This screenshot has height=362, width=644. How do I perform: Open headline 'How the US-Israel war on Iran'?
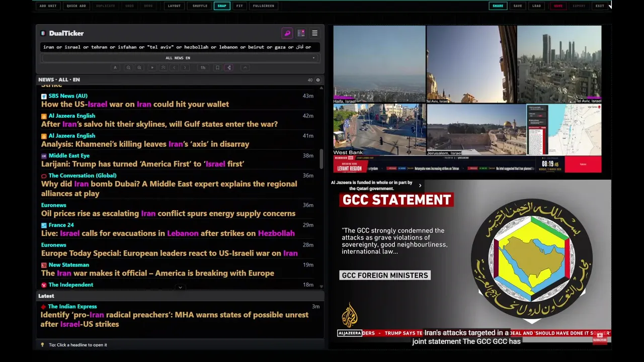(x=135, y=104)
